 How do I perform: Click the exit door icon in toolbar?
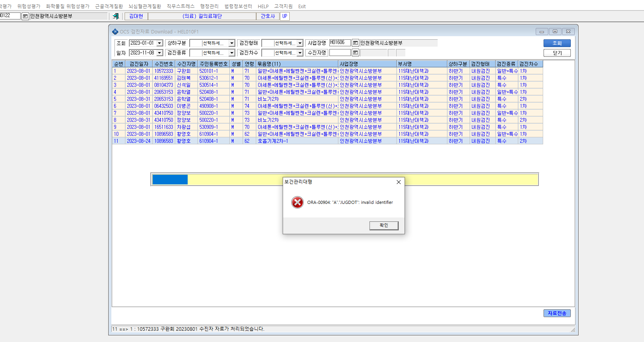pos(116,16)
